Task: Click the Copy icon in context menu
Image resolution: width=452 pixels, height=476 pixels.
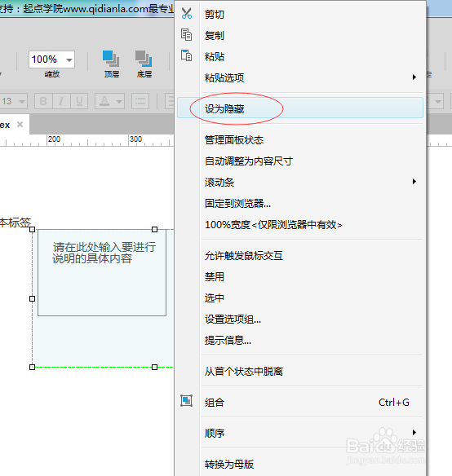Action: [x=186, y=34]
